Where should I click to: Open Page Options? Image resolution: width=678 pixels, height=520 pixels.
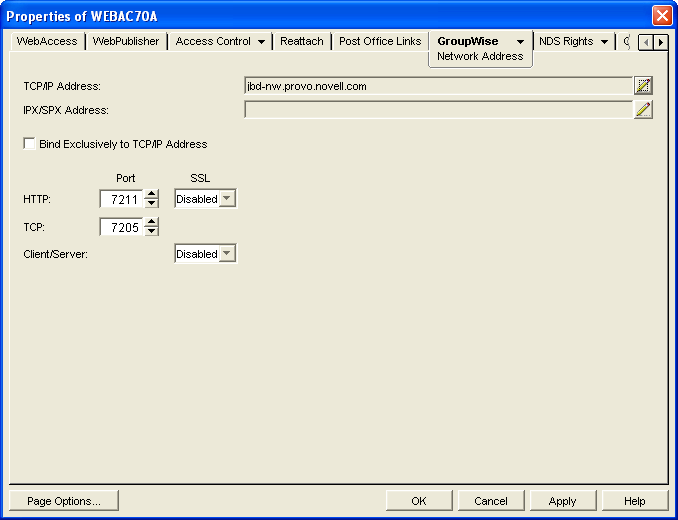[64, 501]
